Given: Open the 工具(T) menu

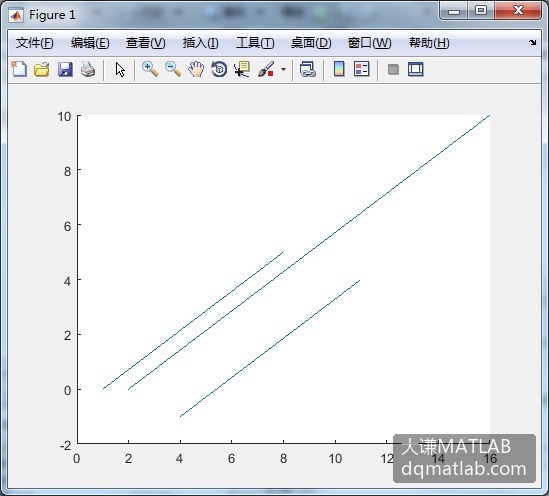Looking at the screenshot, I should click(255, 43).
